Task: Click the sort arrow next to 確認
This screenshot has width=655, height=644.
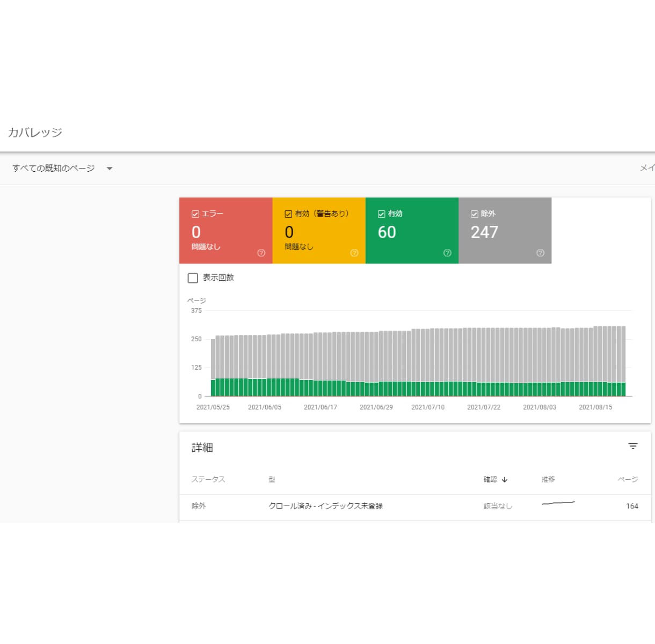Action: 505,480
